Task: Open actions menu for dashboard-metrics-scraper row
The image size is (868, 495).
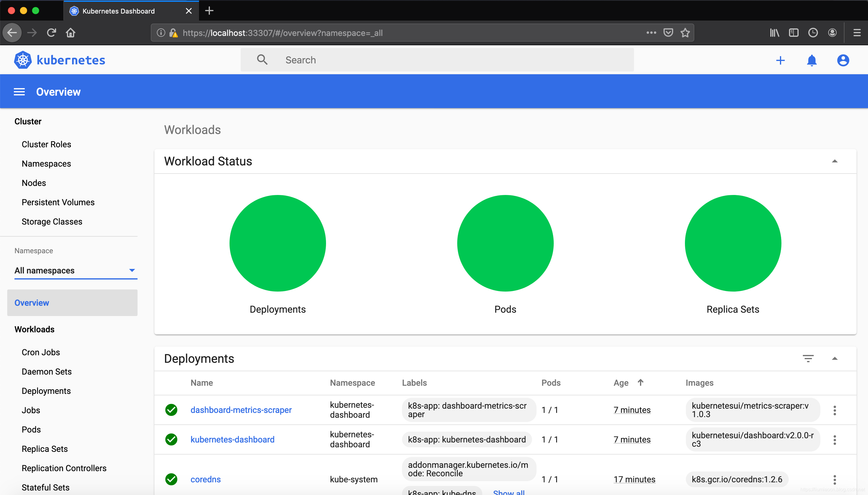Action: click(834, 410)
